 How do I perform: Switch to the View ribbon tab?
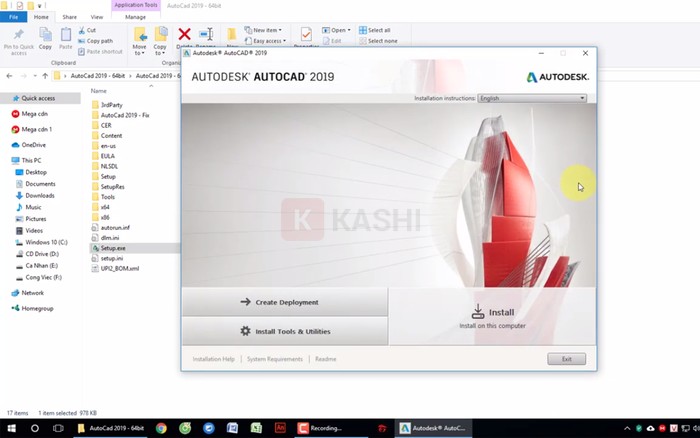[x=97, y=17]
